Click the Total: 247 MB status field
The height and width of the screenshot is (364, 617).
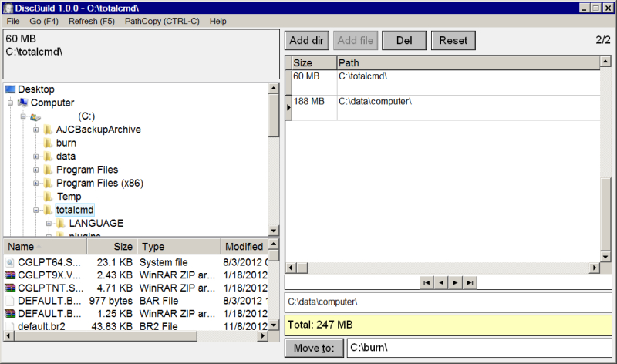[x=448, y=325]
